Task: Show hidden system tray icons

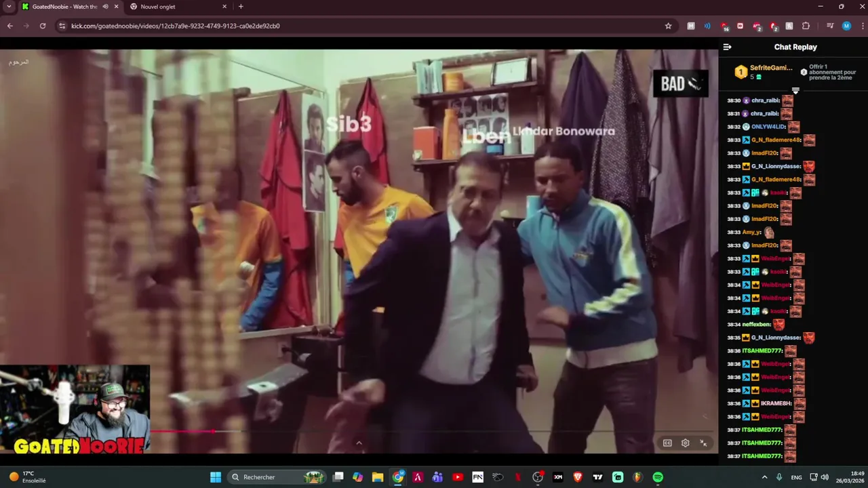Action: (x=764, y=477)
